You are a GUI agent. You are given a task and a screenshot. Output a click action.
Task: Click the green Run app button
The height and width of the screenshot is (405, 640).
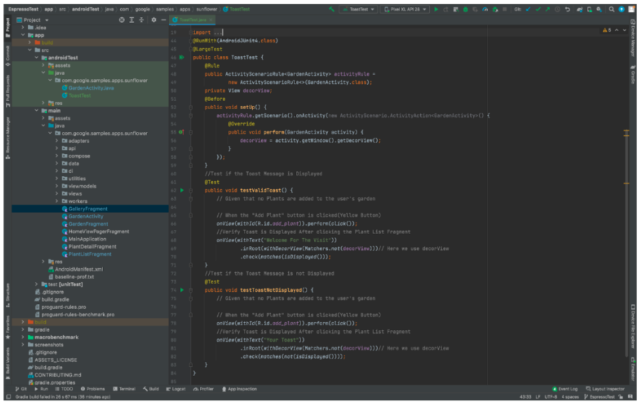(x=436, y=9)
